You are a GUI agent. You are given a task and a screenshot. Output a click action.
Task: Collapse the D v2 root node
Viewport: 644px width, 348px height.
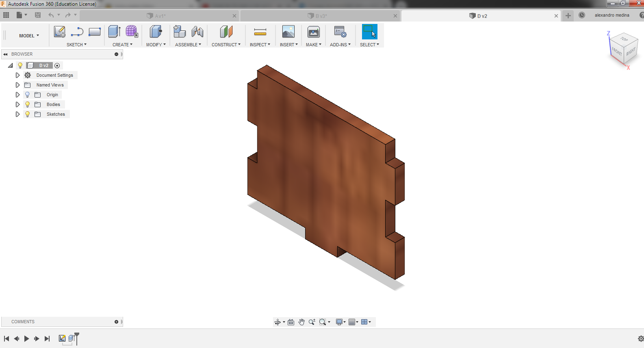pyautogui.click(x=11, y=65)
